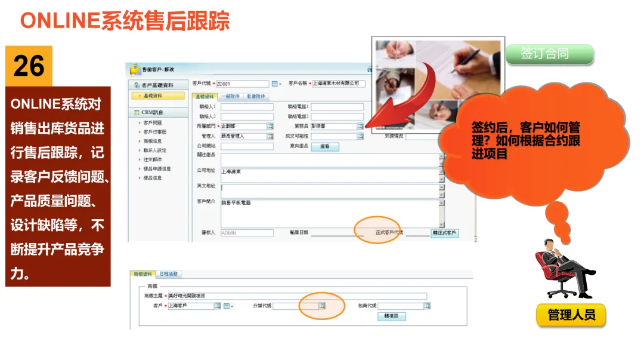Click the 售前客戶 window title icon
Screen dimensions: 644x363
click(x=135, y=69)
